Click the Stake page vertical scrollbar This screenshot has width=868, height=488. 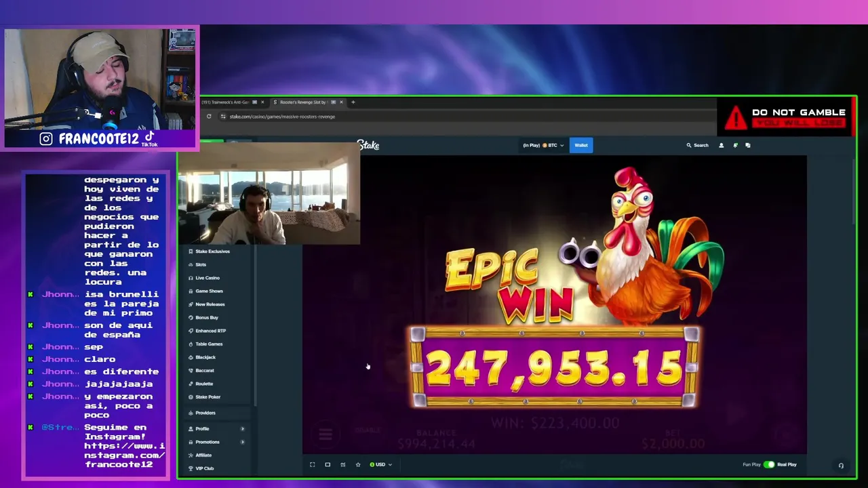click(853, 191)
